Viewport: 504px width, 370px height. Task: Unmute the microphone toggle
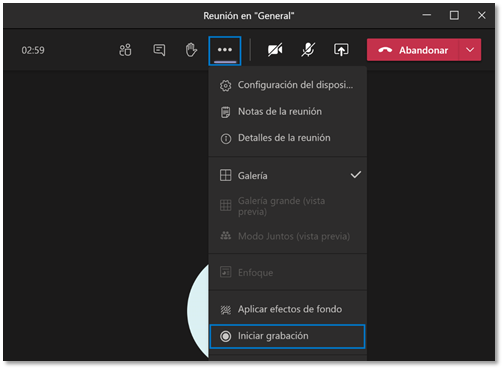pyautogui.click(x=308, y=50)
